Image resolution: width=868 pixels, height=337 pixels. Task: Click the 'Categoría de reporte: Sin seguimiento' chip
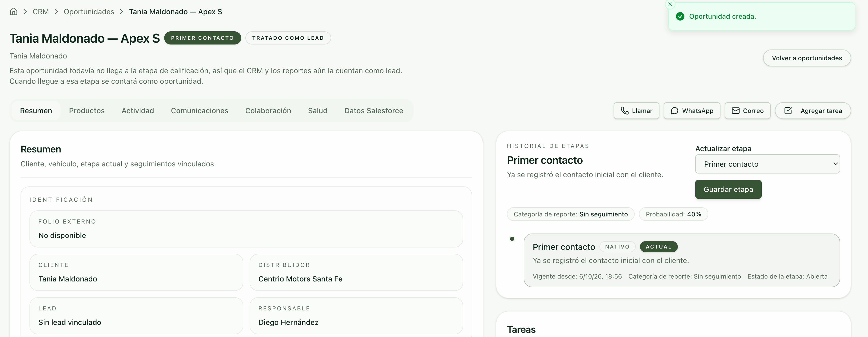[x=571, y=214]
